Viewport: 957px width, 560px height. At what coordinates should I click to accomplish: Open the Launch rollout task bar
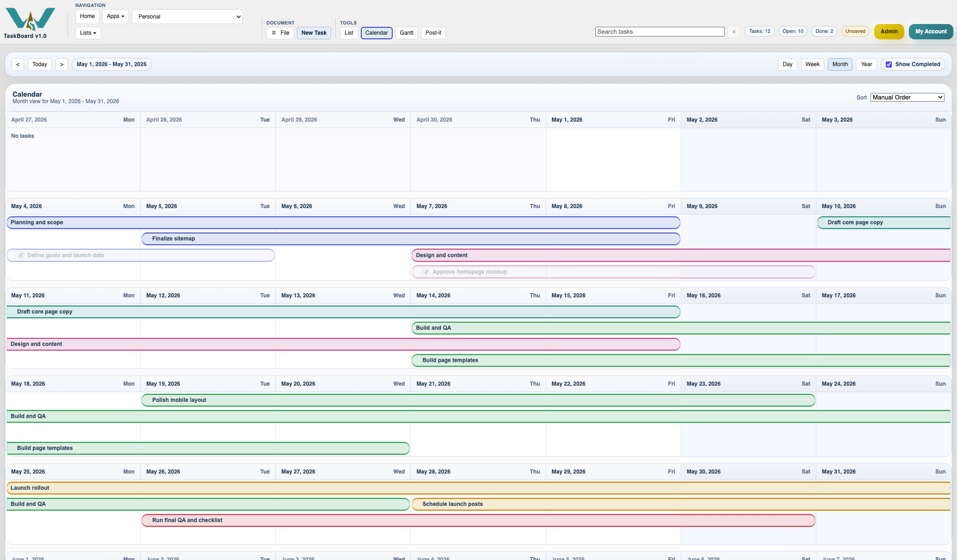click(478, 488)
